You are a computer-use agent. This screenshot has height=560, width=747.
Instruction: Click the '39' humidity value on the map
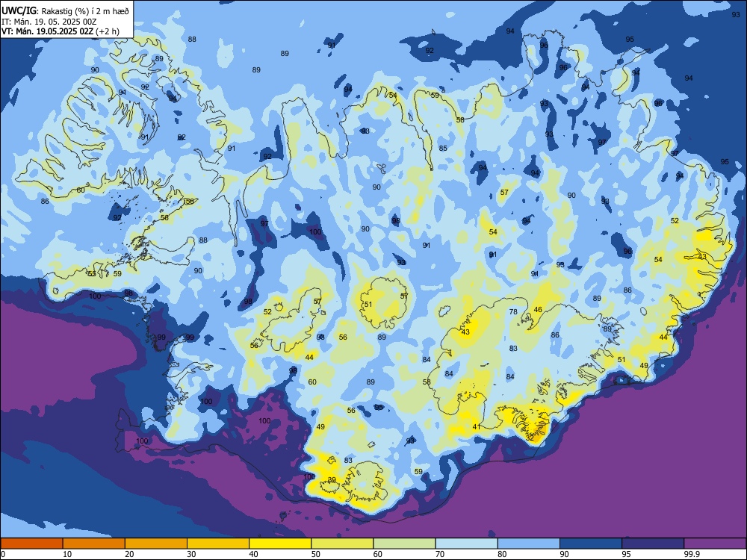point(332,479)
